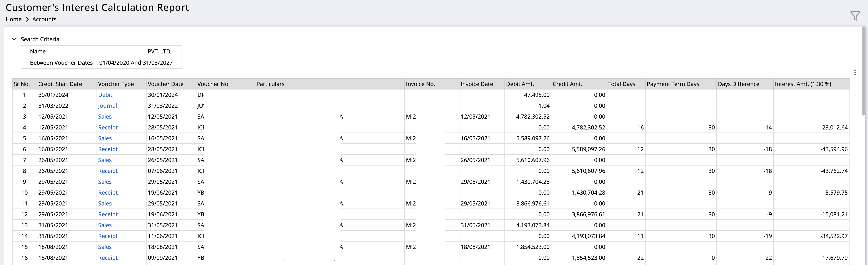Open Receipt voucher in row 8
Viewport: 868px width, 265px height.
108,171
